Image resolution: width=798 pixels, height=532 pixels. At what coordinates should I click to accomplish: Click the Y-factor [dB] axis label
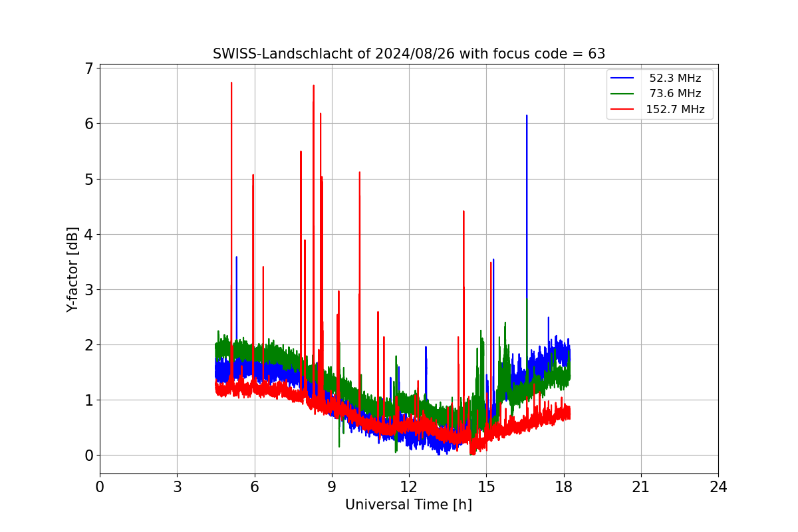72,269
